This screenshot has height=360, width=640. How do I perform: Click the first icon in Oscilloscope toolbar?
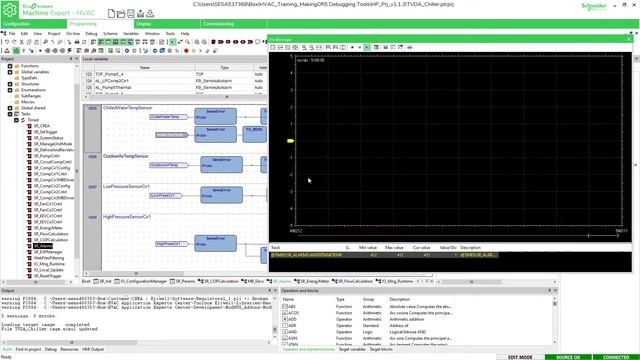273,47
